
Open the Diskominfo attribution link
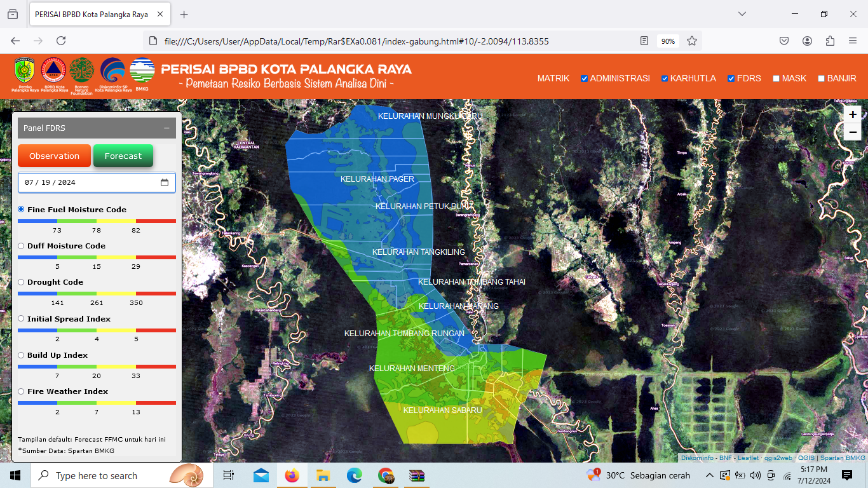click(697, 457)
